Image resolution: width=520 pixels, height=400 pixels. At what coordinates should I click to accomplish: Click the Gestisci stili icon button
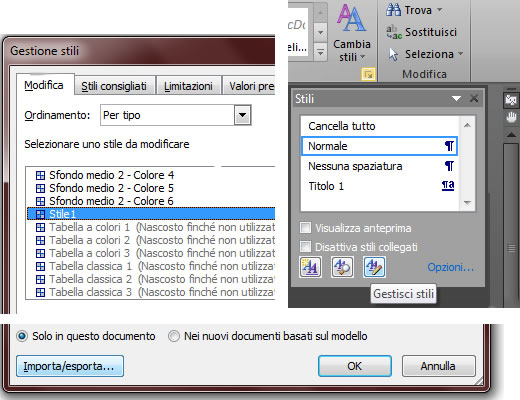click(x=374, y=267)
